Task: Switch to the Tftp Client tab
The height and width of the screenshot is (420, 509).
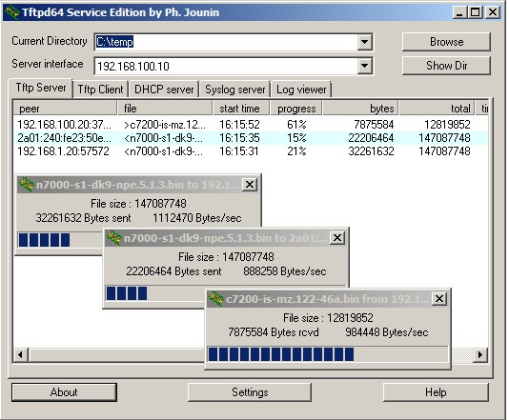Action: click(x=100, y=90)
